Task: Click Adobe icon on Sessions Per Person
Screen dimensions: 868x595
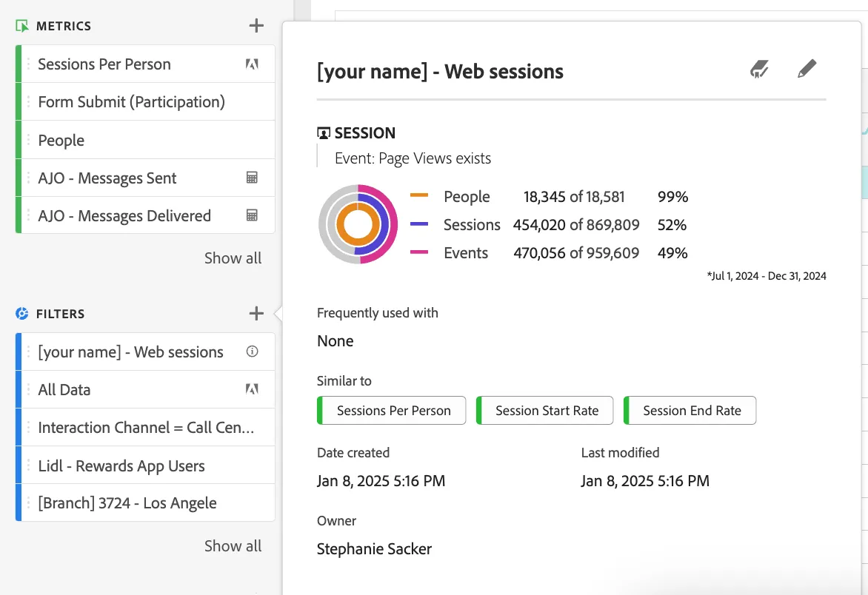Action: pos(252,64)
